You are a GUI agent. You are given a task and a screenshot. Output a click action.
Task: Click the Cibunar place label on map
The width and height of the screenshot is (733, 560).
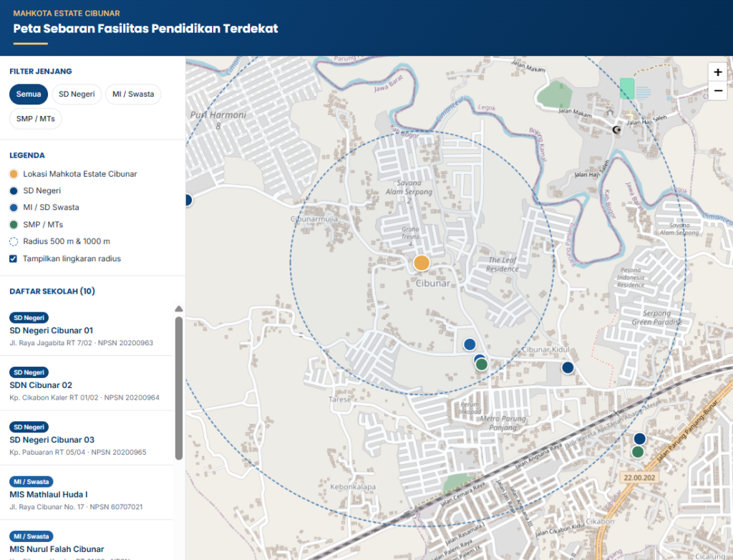point(433,283)
